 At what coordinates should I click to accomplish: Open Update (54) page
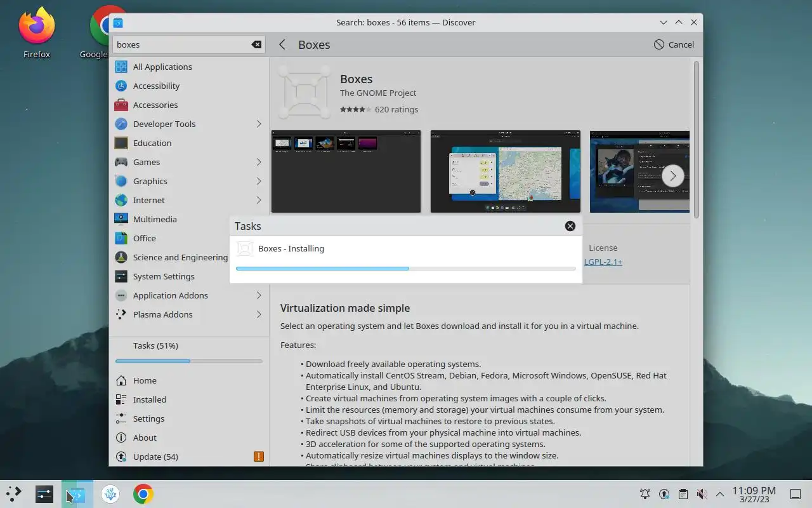(189, 457)
